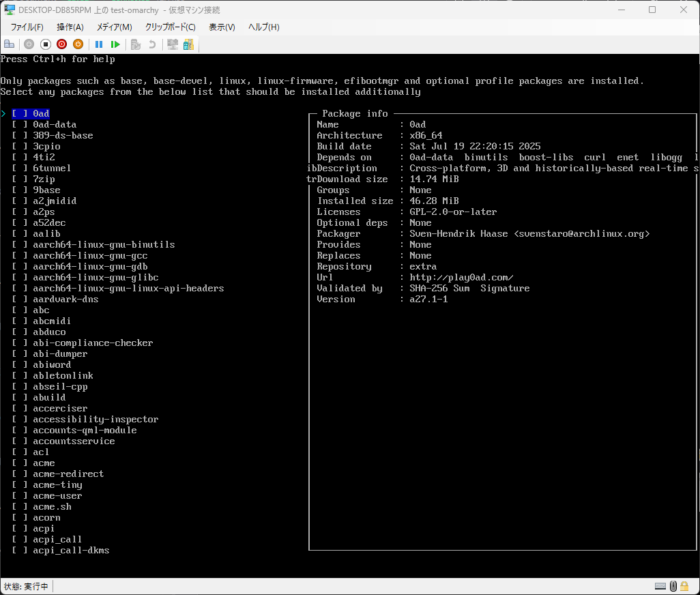Reset the VM with the green play icon

click(115, 44)
